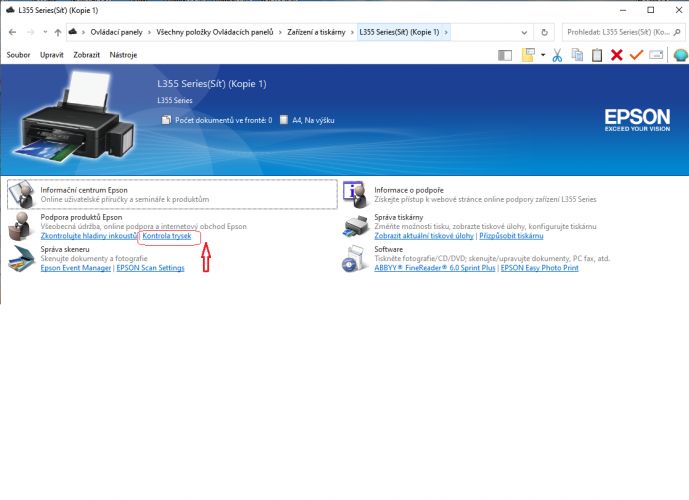This screenshot has height=500, width=689.
Task: Click the red Delete X icon
Action: click(x=616, y=55)
